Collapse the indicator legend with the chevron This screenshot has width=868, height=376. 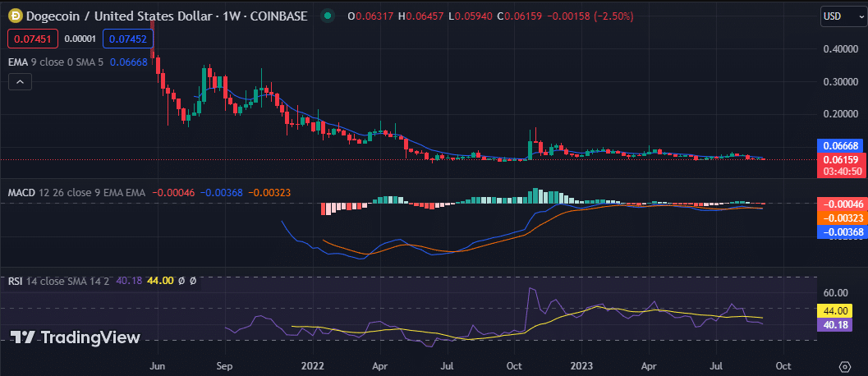[20, 83]
